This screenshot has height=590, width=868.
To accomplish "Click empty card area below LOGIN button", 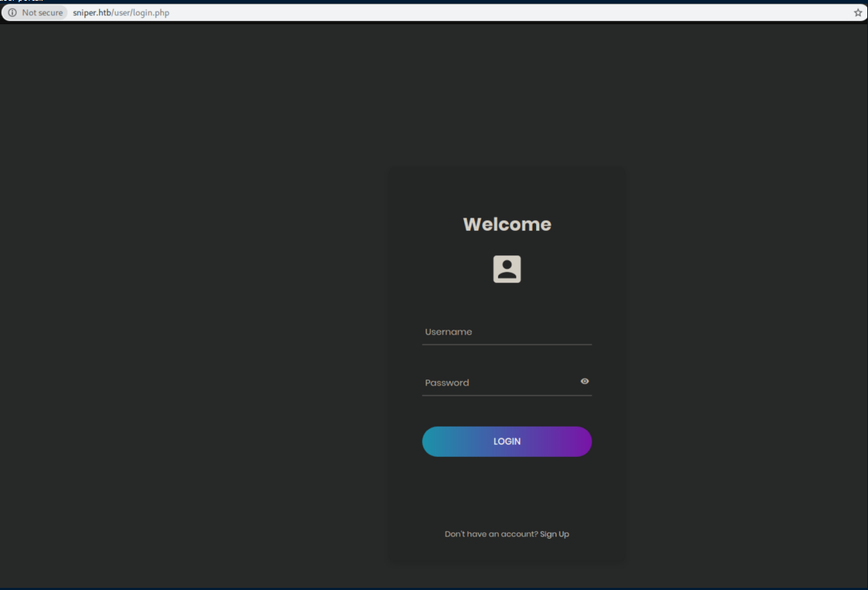I will [507, 492].
